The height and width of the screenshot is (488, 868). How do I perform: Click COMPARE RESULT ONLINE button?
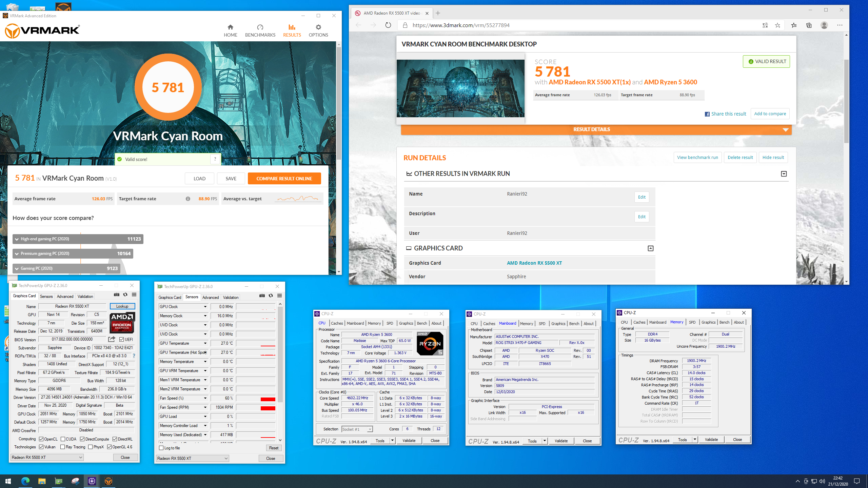[284, 179]
